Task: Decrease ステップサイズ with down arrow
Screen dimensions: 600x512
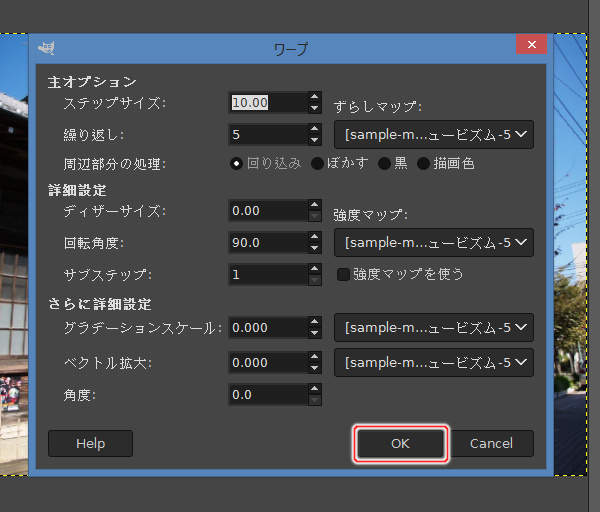Action: (x=315, y=108)
